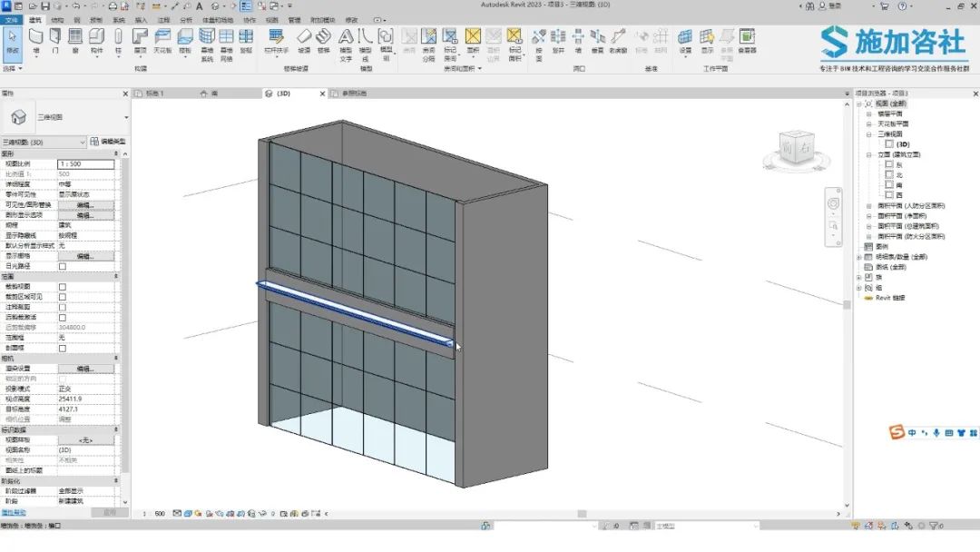The height and width of the screenshot is (552, 980).
Task: Switch to the 视图 ribbon tab
Action: pyautogui.click(x=272, y=20)
